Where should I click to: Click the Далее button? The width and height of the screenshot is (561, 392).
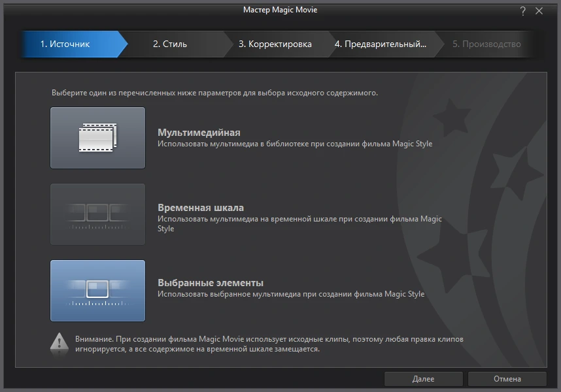[423, 379]
